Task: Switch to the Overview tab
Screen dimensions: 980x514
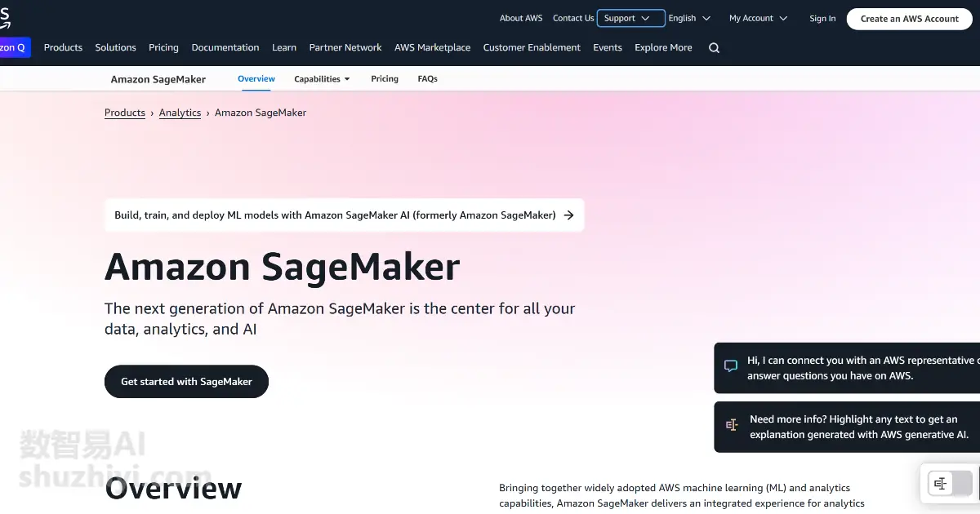Action: [256, 79]
